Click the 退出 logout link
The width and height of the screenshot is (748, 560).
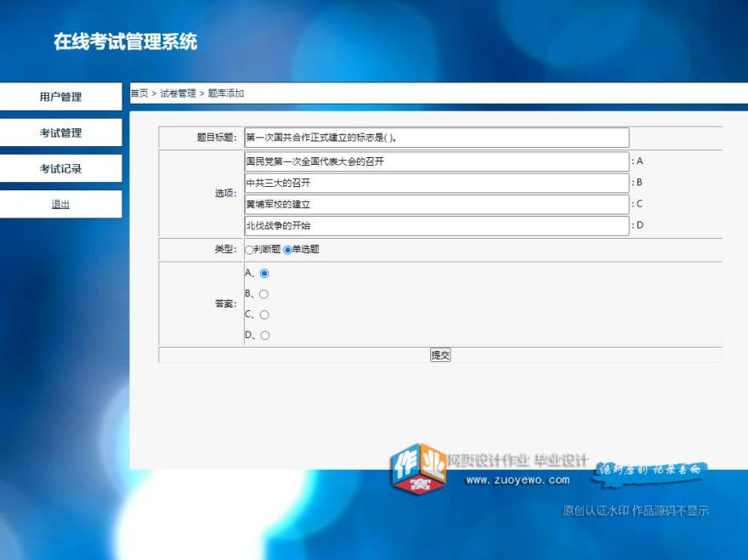(x=59, y=204)
